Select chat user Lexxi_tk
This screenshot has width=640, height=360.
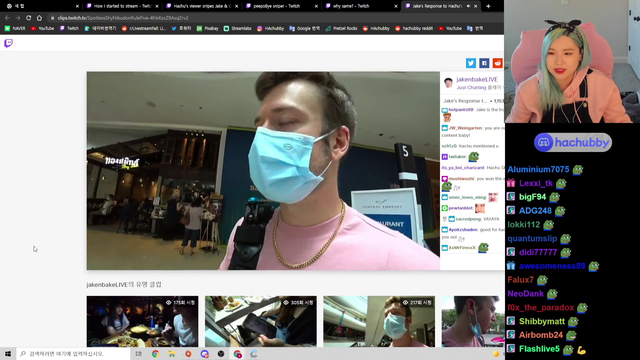pos(536,183)
